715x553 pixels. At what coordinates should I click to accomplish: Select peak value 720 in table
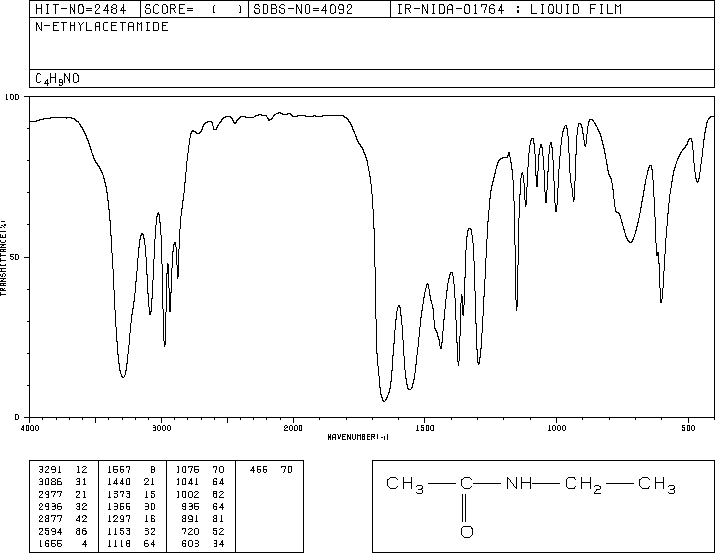[191, 532]
